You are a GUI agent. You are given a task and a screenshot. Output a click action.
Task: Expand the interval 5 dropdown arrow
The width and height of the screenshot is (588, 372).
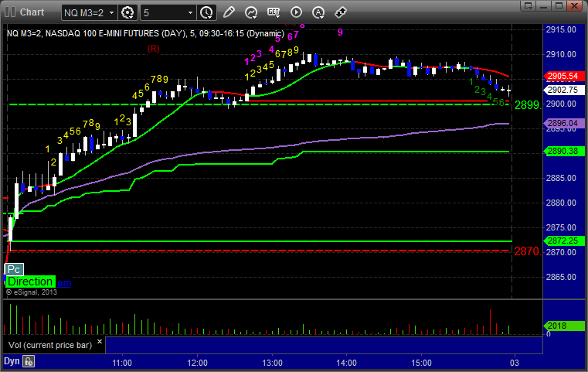[190, 13]
